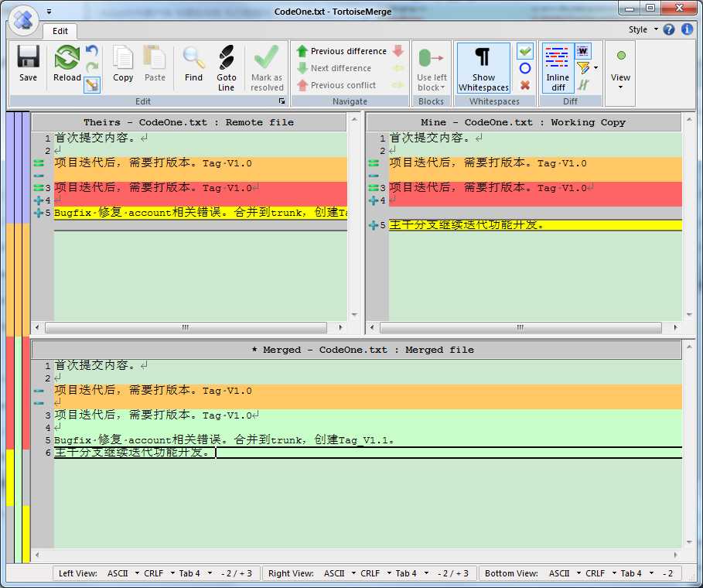The image size is (703, 588).
Task: Click the blue About info icon
Action: pyautogui.click(x=687, y=29)
